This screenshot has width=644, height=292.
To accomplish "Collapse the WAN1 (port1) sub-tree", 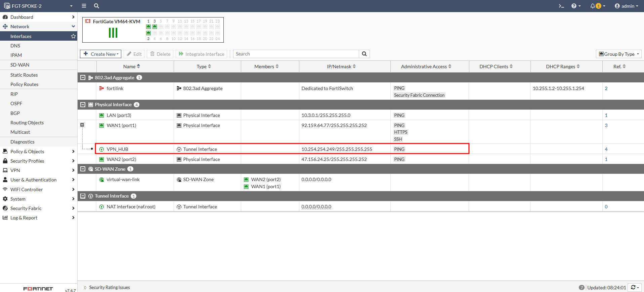I will coord(82,125).
